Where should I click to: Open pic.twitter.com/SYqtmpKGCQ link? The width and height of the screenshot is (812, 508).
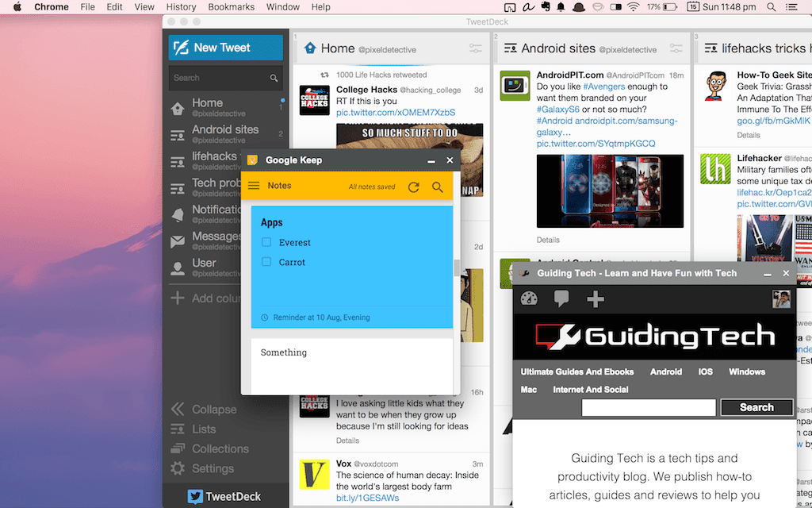tap(596, 144)
